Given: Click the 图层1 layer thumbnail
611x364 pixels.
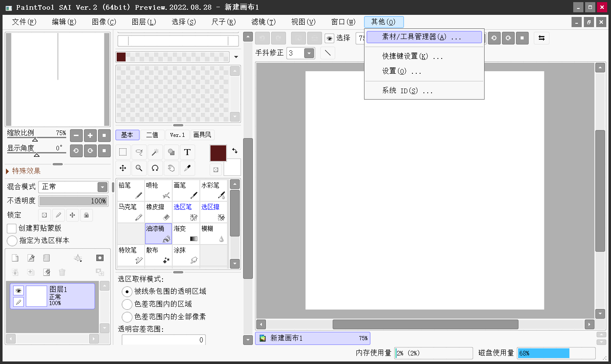Looking at the screenshot, I should (x=36, y=296).
